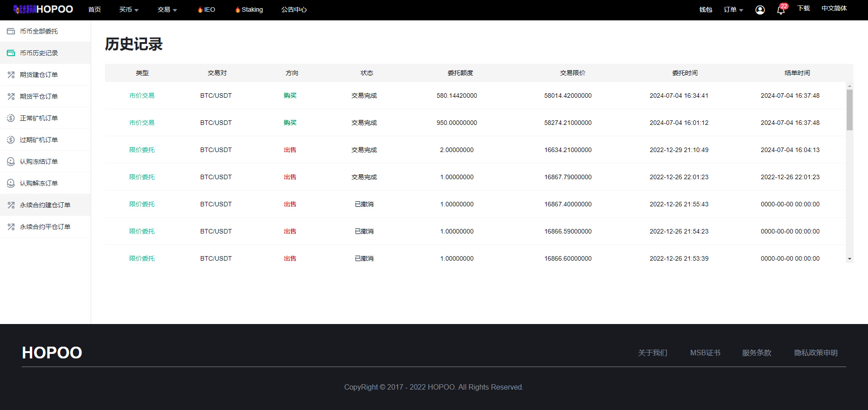Screen dimensions: 868x410
Task: Open the 订单 dropdown in header
Action: [733, 10]
